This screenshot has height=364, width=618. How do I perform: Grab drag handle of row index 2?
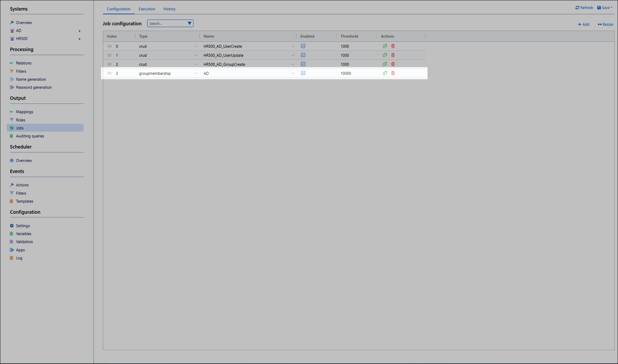(x=109, y=64)
